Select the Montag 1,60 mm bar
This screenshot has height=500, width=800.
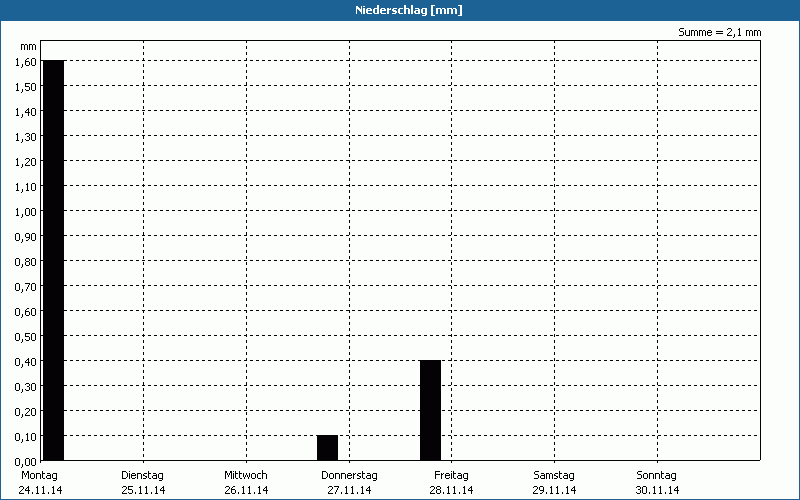click(54, 260)
